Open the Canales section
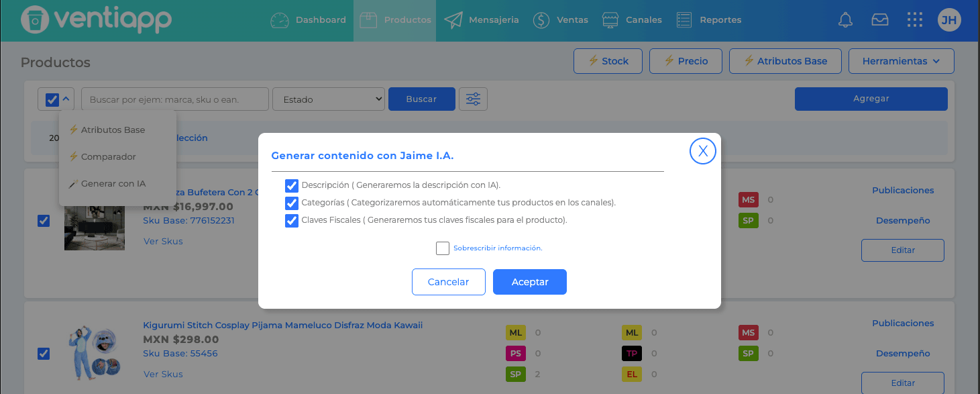The width and height of the screenshot is (980, 394). click(632, 20)
